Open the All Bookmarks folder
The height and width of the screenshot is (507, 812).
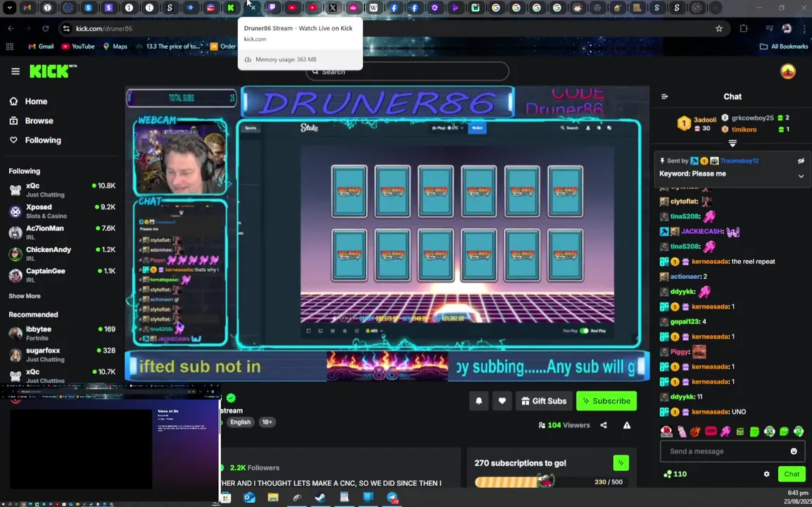pyautogui.click(x=784, y=46)
